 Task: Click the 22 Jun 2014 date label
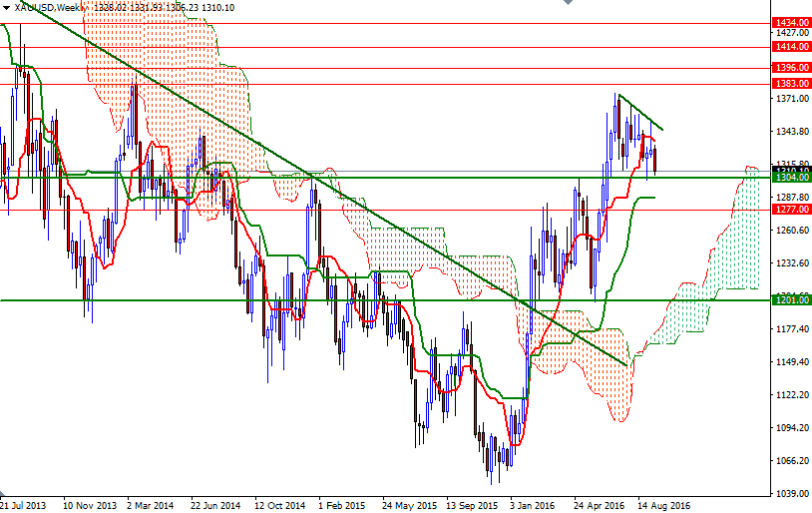coord(215,505)
